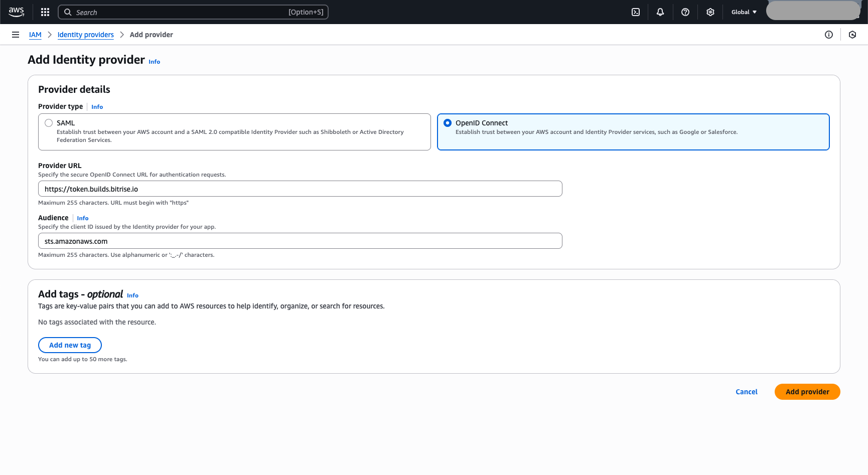Select the OpenID Connect provider type
The width and height of the screenshot is (868, 475).
[x=448, y=122]
